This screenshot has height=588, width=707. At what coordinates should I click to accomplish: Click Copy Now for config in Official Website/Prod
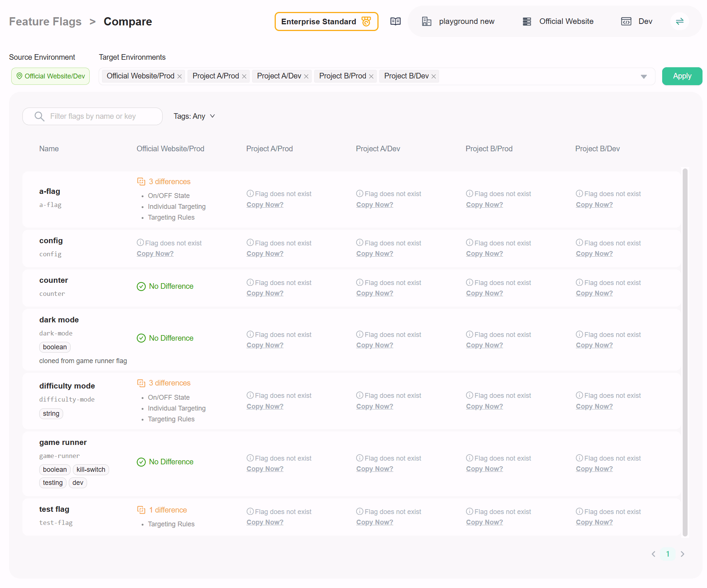point(155,254)
